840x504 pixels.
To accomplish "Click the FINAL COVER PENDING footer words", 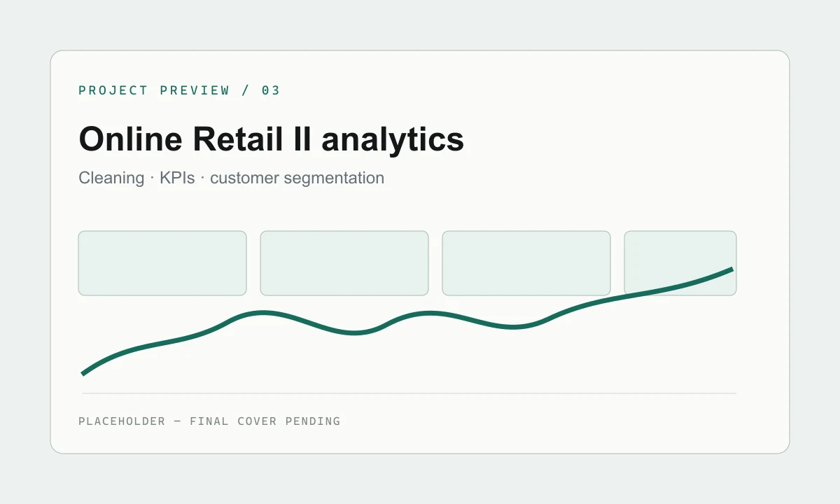I will point(265,421).
